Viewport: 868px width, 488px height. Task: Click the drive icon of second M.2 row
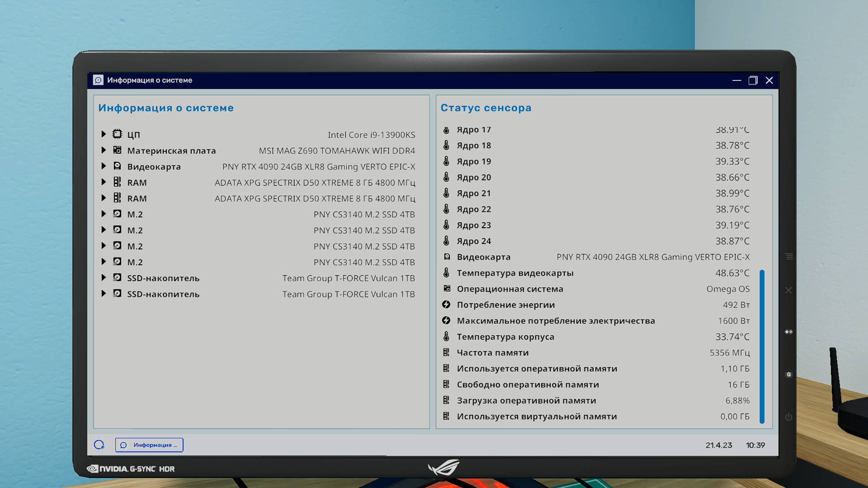(117, 230)
